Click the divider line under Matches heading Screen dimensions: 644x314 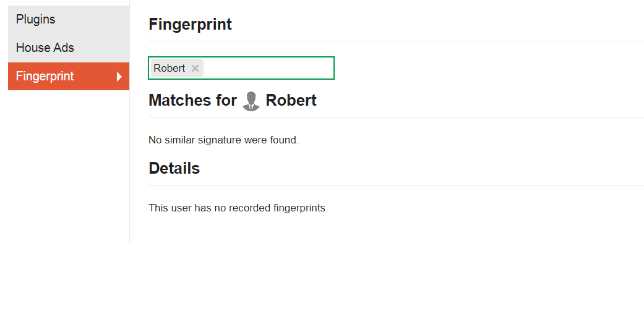coord(396,117)
